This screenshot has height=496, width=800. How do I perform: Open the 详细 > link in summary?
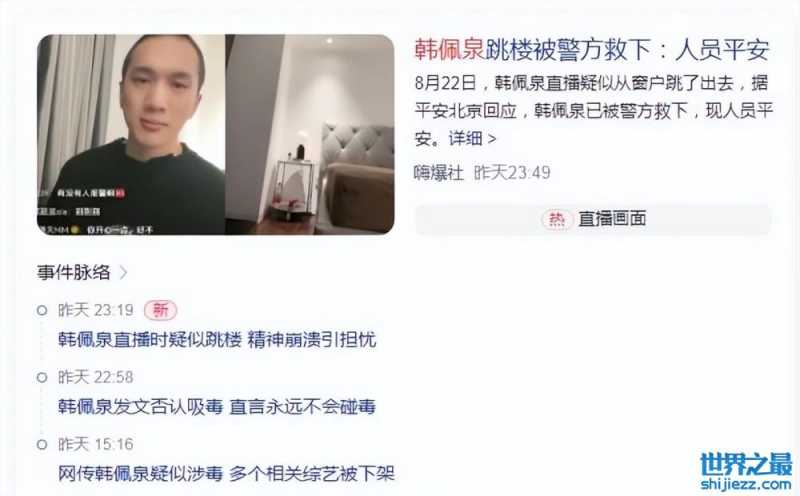point(472,138)
